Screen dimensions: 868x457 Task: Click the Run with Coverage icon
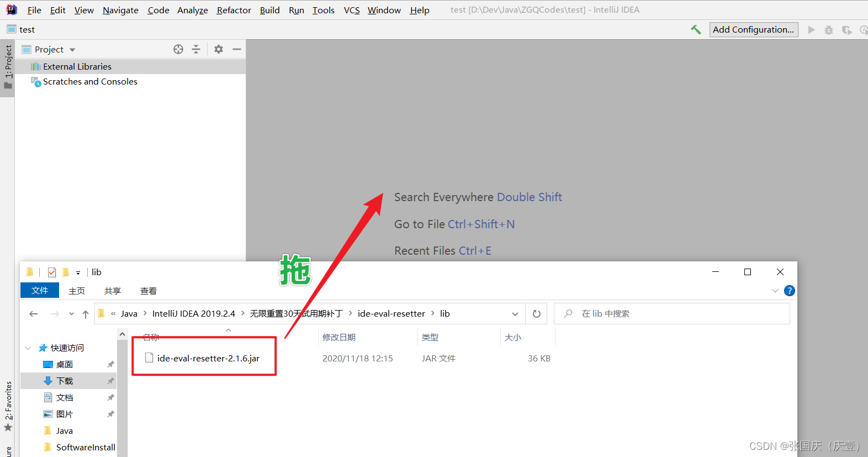pyautogui.click(x=846, y=30)
